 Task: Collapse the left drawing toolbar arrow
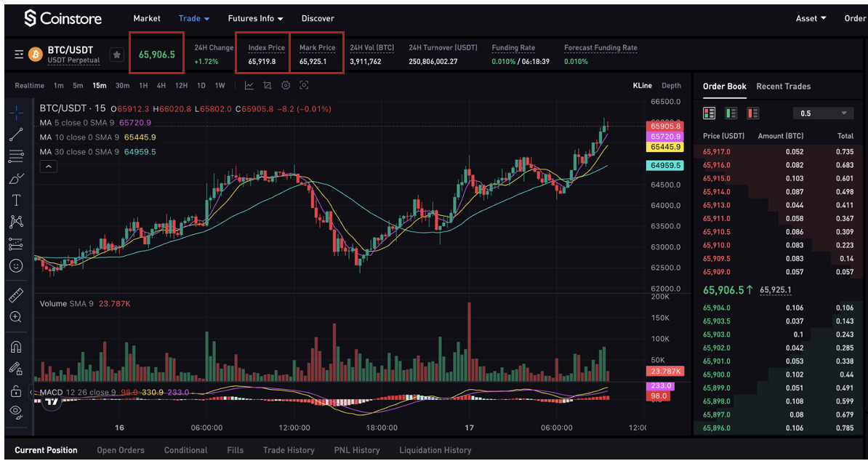[31, 393]
